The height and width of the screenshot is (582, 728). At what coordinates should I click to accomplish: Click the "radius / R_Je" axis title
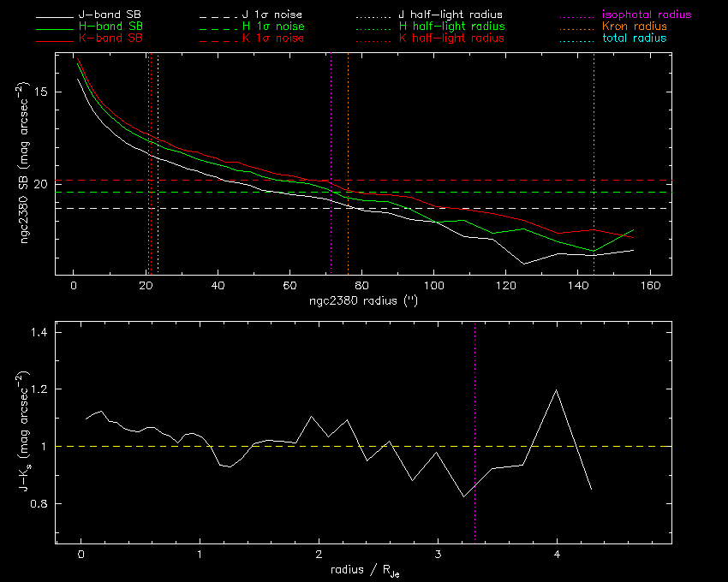click(363, 570)
